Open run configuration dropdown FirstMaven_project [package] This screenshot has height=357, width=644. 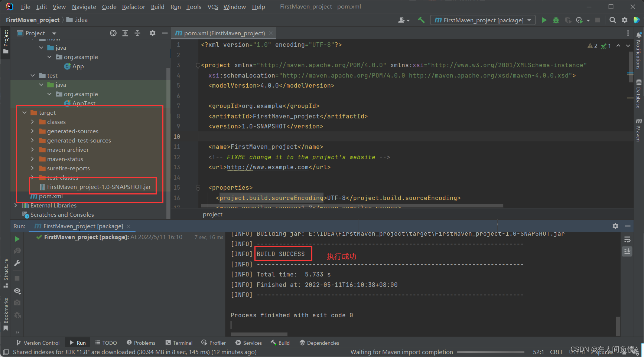pyautogui.click(x=483, y=20)
